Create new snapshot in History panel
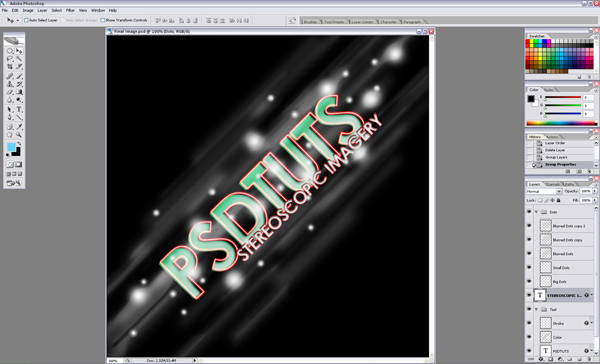The image size is (600, 364). click(x=579, y=171)
